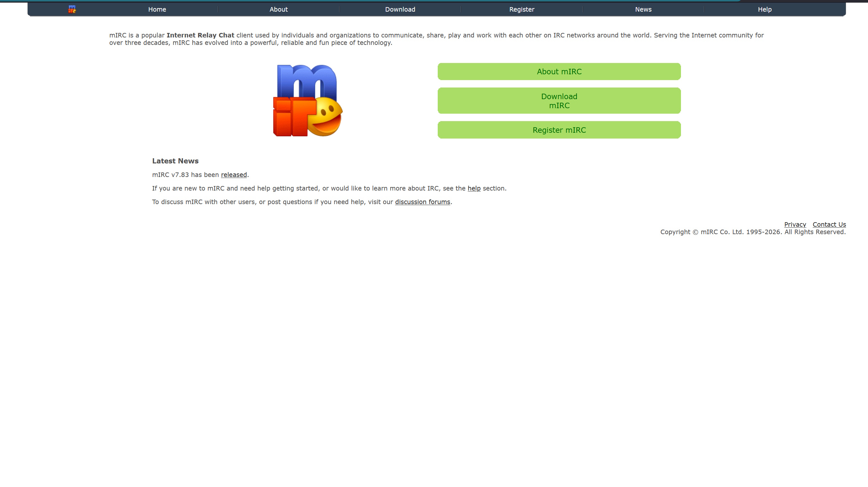Open the v7.83 released link
Viewport: 868px width, 487px height.
pos(234,175)
